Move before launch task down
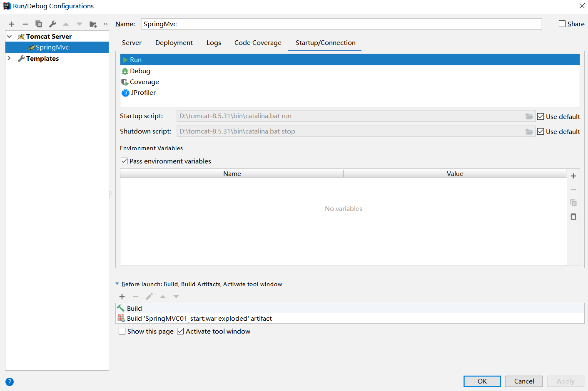Viewport: 588px width, 391px height. pyautogui.click(x=176, y=297)
